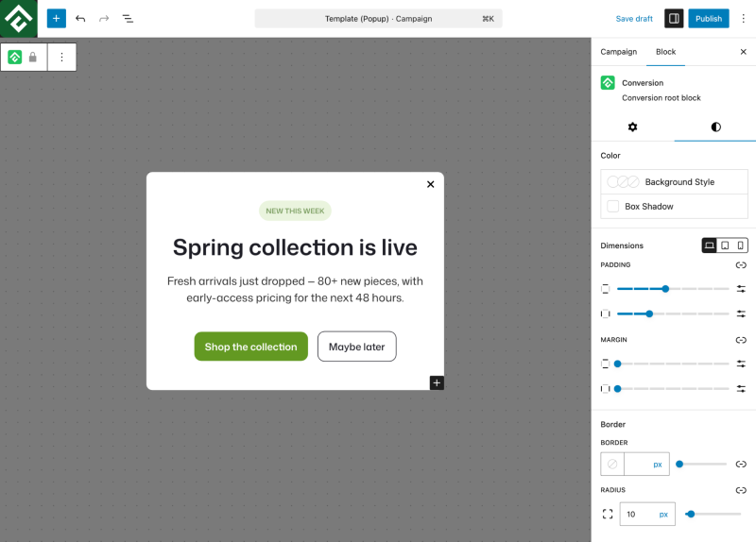Click the Conversion block title in sidebar
This screenshot has width=756, height=542.
pyautogui.click(x=643, y=83)
